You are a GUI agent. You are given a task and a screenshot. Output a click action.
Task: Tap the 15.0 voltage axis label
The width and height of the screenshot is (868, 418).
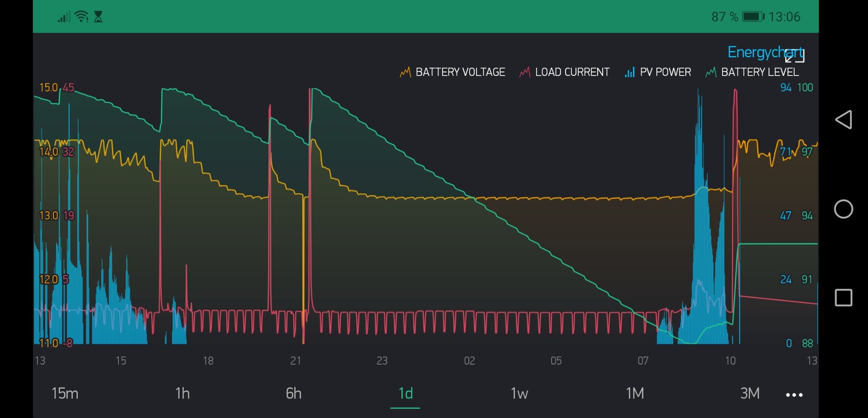point(49,87)
